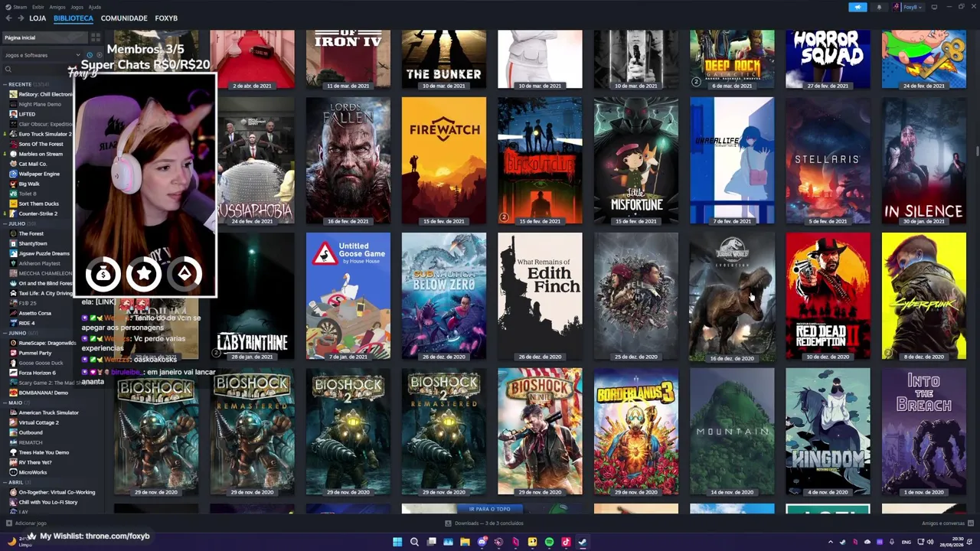Click the Euro Truck Simulator 2 sidebar icon
Screen dimensions: 980x551
click(x=13, y=134)
